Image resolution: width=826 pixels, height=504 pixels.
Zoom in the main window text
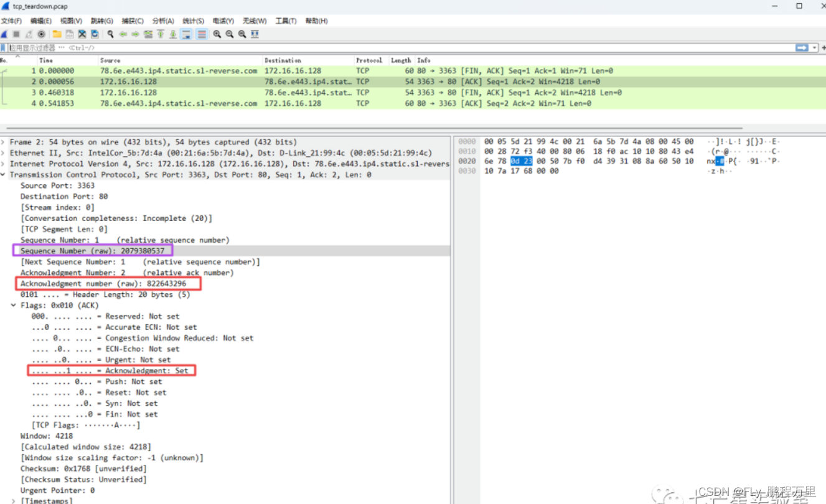click(217, 34)
